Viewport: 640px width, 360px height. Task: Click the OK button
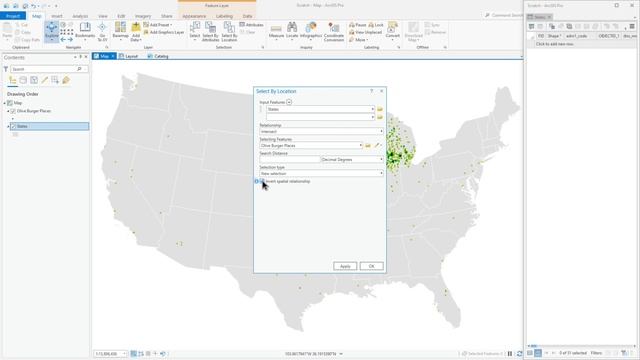[x=371, y=266]
